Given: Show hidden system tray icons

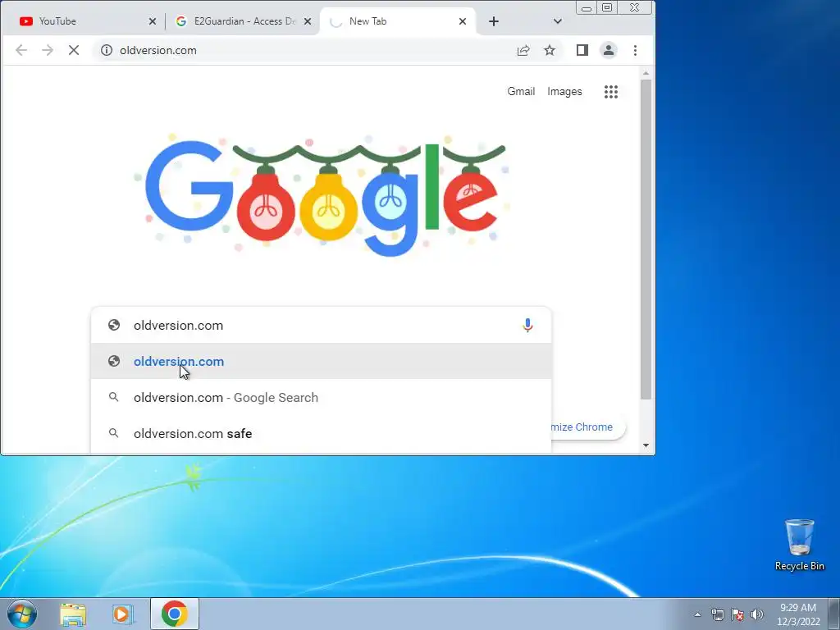Looking at the screenshot, I should (x=697, y=614).
